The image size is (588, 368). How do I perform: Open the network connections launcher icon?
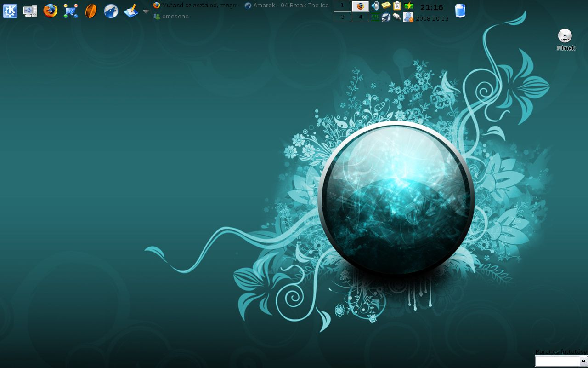click(x=71, y=11)
